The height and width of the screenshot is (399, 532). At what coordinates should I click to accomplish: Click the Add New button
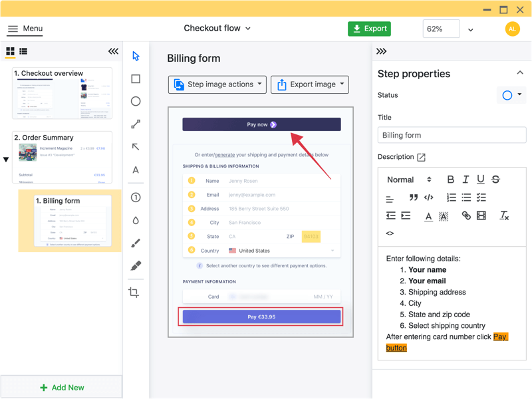pos(61,388)
